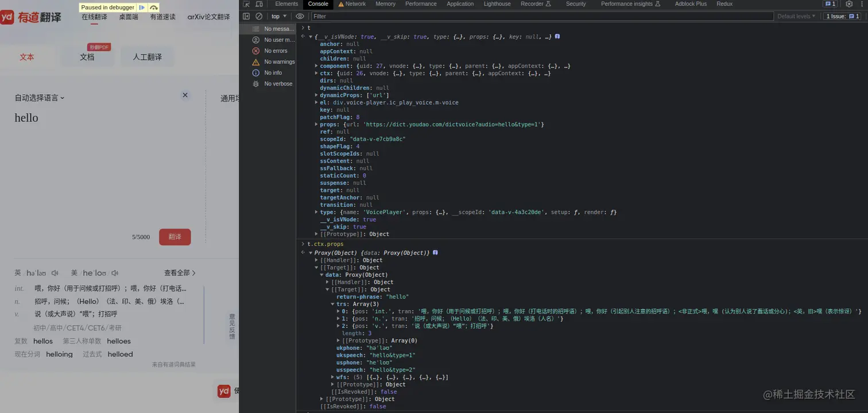Expand the props url object
This screenshot has height=413, width=868.
point(316,125)
